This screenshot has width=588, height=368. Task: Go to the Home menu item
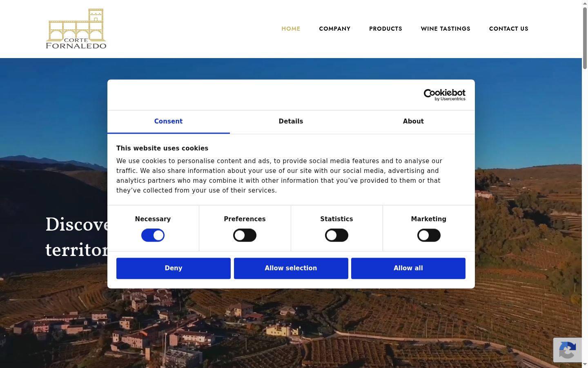tap(291, 29)
